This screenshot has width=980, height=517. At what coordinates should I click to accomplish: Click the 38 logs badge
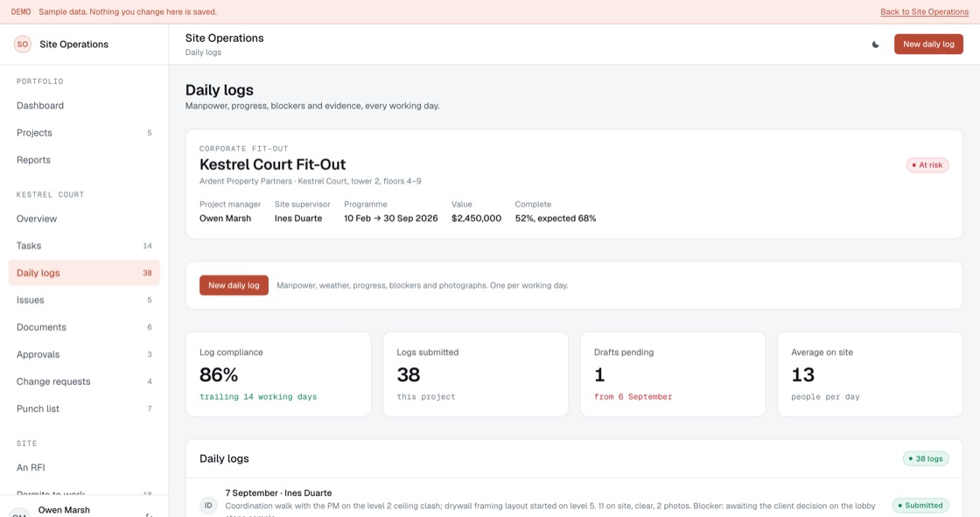(926, 459)
